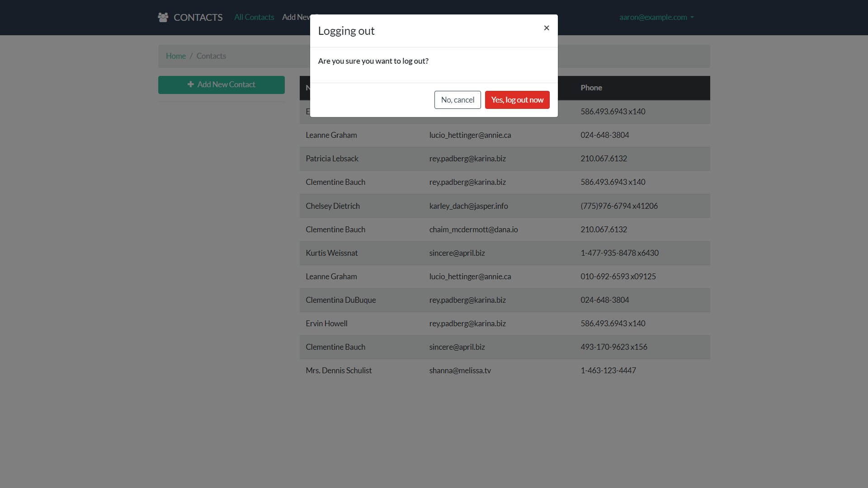Open the Add New nav item
The height and width of the screenshot is (488, 868).
(296, 17)
